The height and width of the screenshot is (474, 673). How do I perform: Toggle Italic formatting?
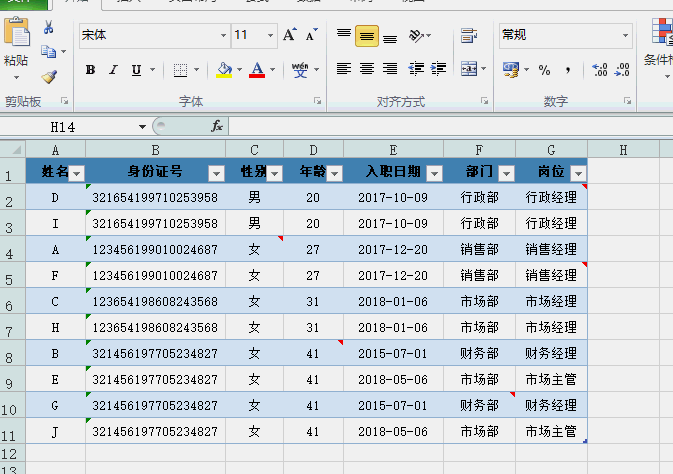[x=113, y=70]
